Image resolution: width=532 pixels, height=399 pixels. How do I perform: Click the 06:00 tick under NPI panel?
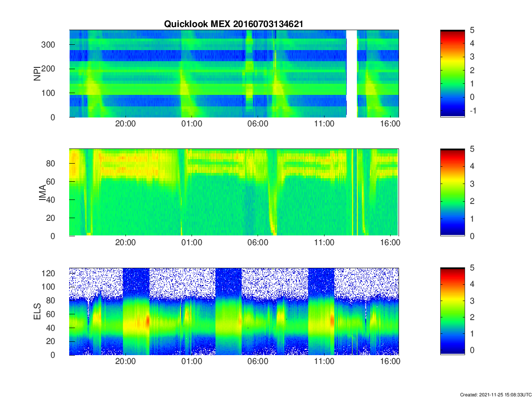[x=258, y=125]
